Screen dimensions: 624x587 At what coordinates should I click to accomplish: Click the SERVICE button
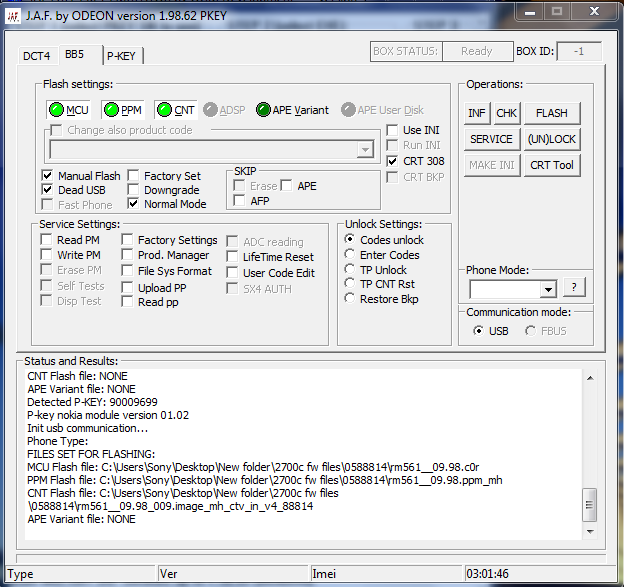coord(491,139)
